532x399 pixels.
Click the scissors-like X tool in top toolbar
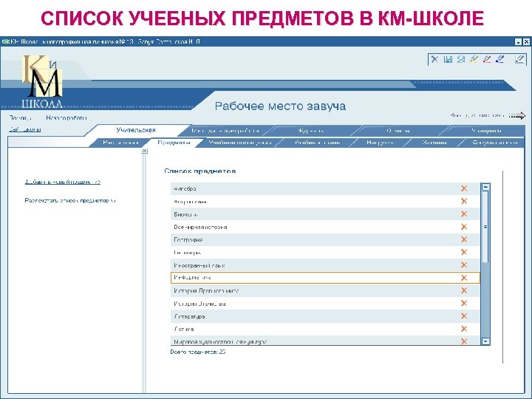[x=434, y=59]
